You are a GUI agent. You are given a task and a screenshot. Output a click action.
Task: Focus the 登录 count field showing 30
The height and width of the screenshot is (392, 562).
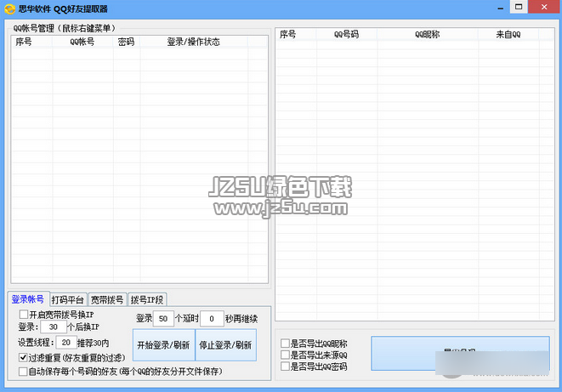pos(54,327)
